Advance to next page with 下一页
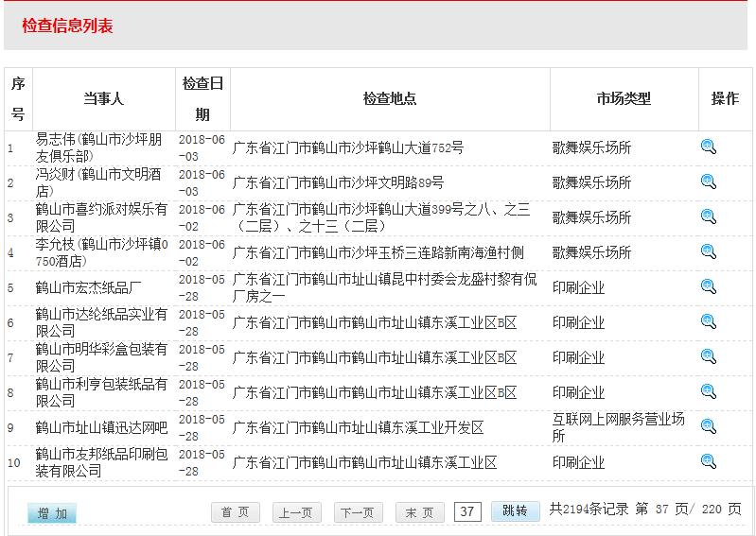The width and height of the screenshot is (756, 536). pos(358,512)
